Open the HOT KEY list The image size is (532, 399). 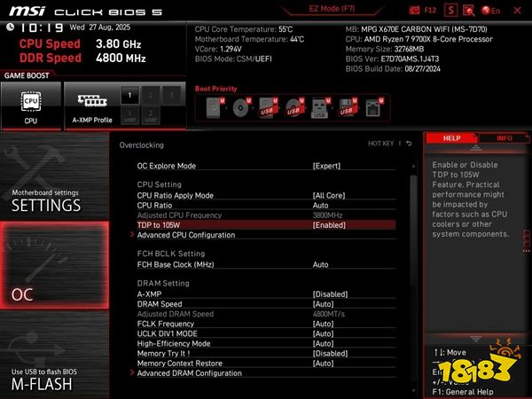381,144
